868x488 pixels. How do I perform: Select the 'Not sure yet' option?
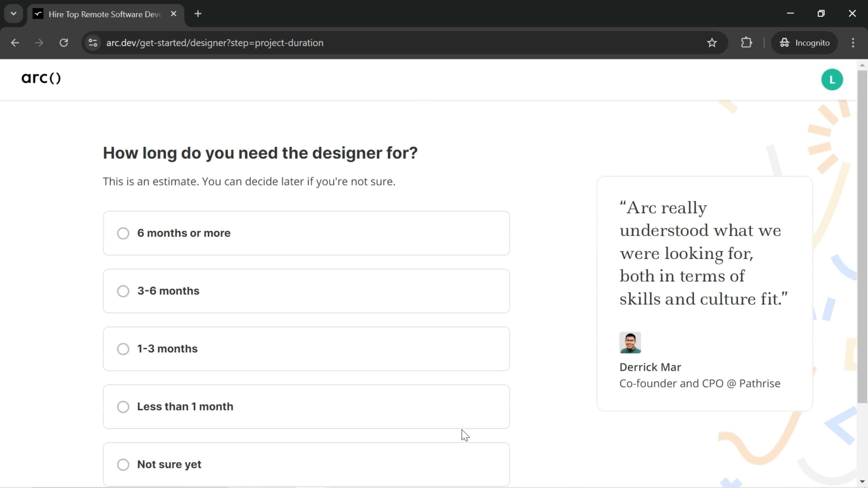click(123, 464)
